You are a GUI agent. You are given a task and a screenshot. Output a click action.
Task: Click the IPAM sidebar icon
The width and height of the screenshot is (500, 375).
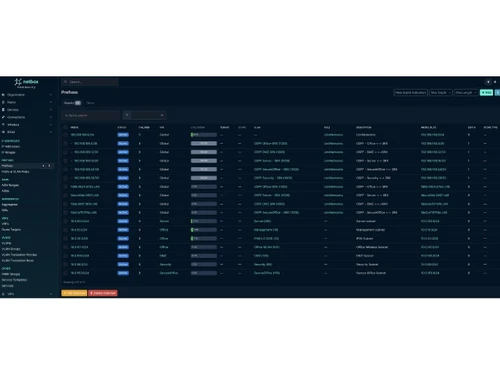[3, 132]
